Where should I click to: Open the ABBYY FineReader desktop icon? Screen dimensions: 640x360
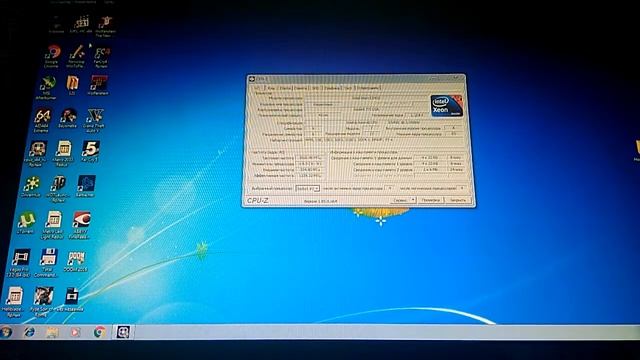[80, 225]
